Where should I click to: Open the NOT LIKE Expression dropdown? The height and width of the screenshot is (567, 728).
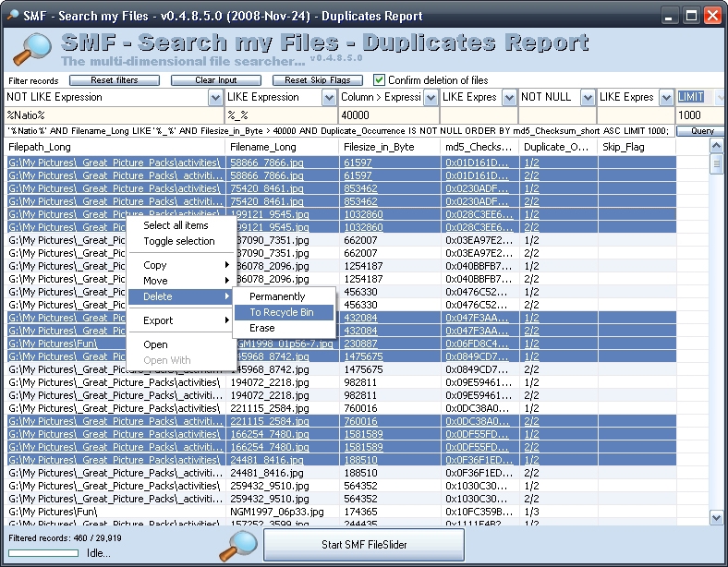215,97
